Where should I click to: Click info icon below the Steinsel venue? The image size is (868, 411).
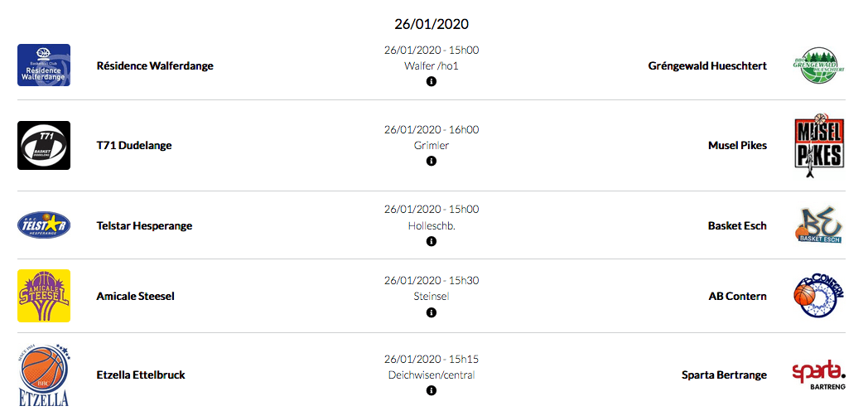coord(431,312)
